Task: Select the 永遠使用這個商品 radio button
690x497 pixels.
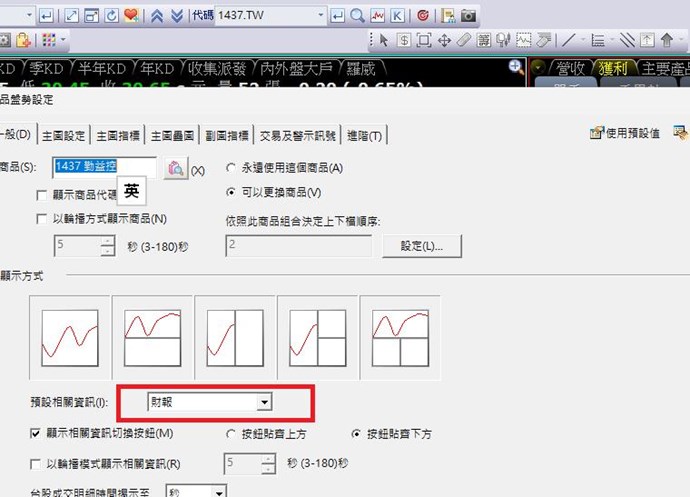Action: (232, 168)
